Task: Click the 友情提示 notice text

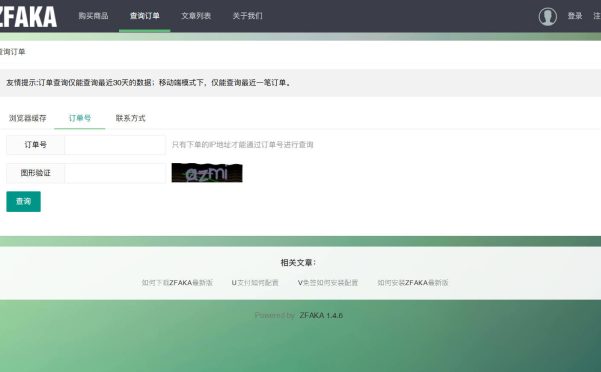Action: [x=149, y=83]
